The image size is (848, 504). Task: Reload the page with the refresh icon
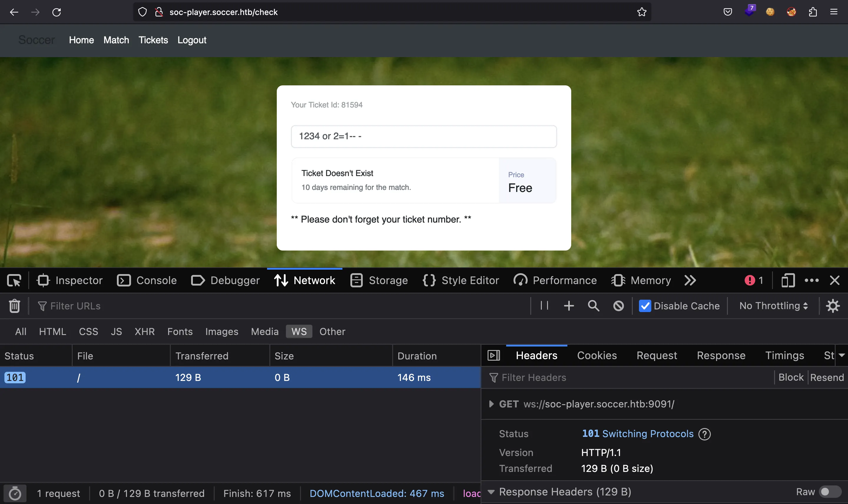[56, 12]
